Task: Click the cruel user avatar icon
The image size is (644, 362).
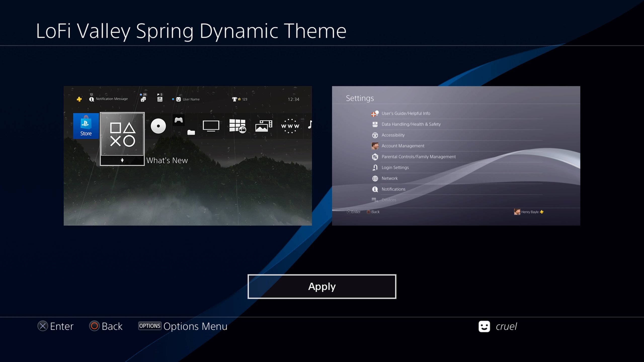Action: (x=484, y=326)
